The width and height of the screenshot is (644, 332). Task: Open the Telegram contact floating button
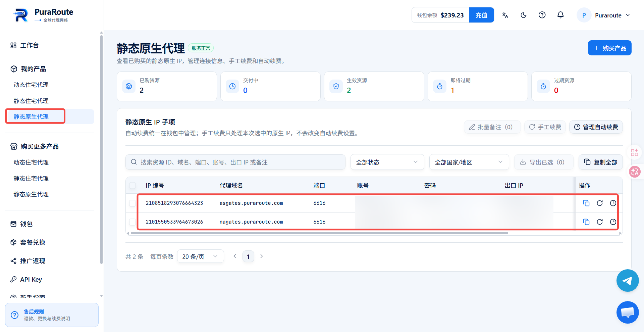point(628,281)
